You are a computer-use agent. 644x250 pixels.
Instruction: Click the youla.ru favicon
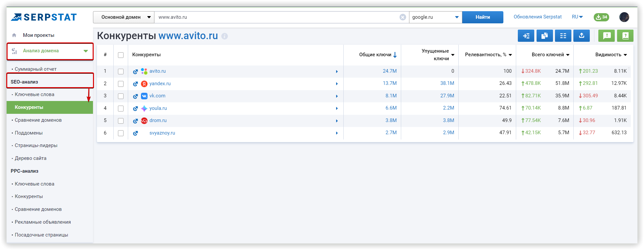[144, 108]
